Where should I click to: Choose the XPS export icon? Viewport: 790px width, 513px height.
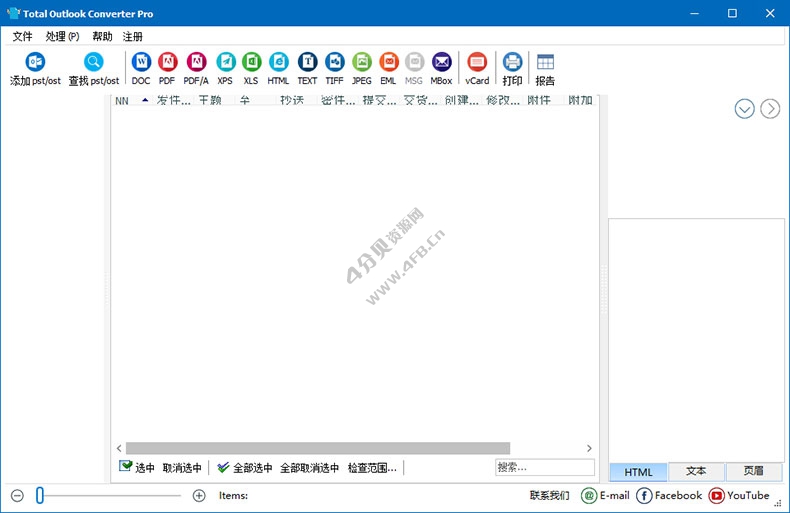point(226,62)
